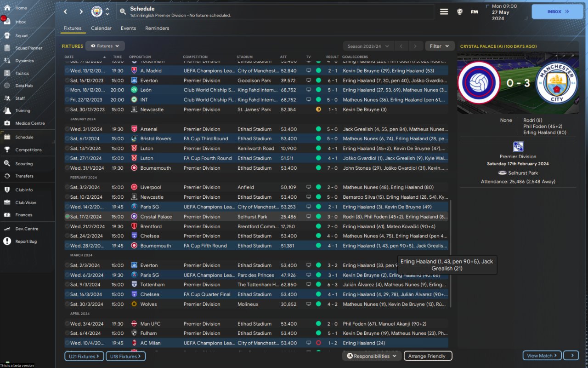Switch to the Calendar tab

pos(101,29)
